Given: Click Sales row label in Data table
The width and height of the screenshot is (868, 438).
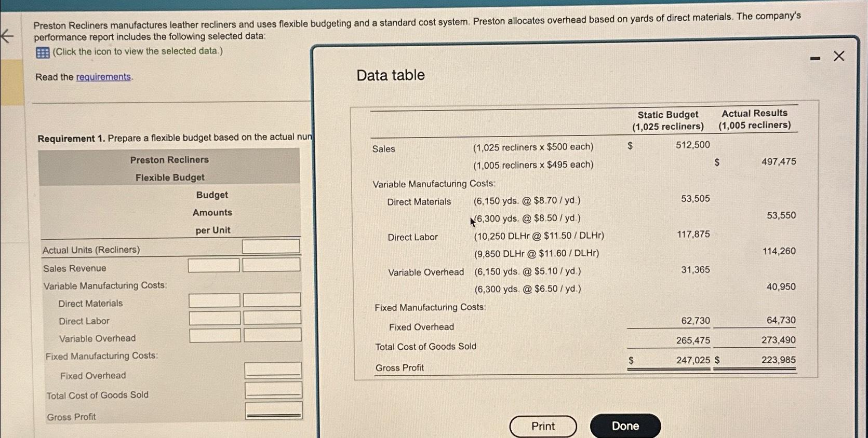Looking at the screenshot, I should point(384,149).
